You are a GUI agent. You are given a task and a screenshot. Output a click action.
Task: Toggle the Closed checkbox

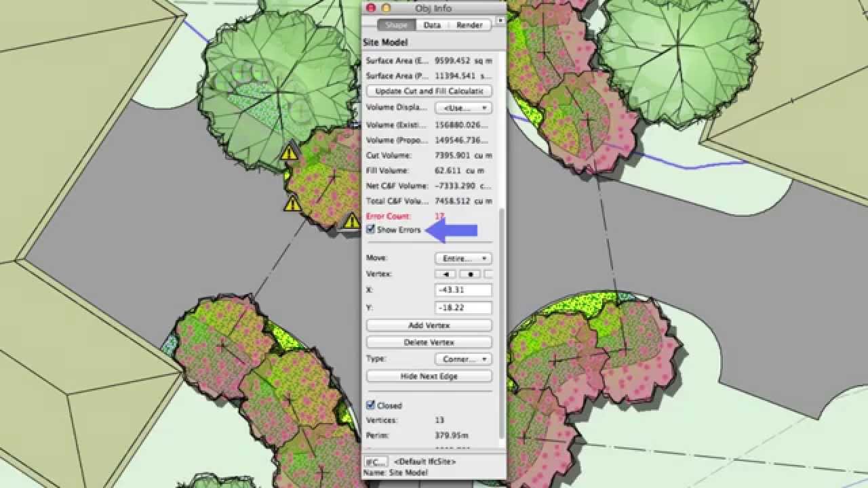pos(370,405)
